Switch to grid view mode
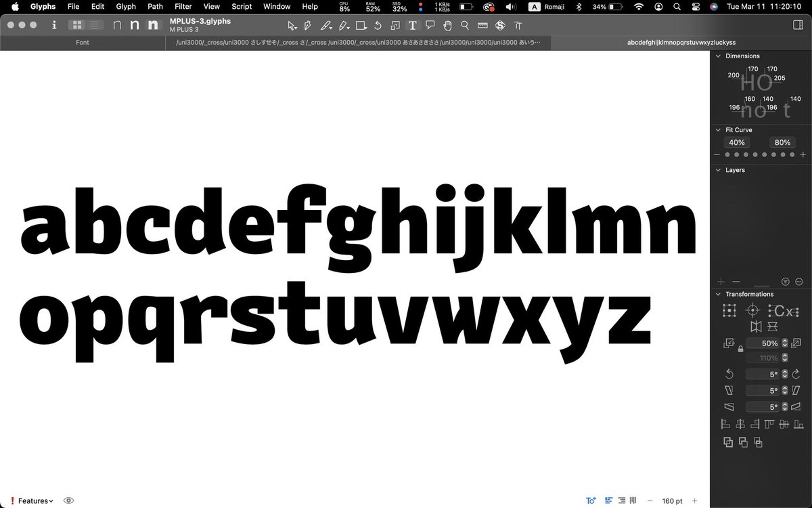Image resolution: width=812 pixels, height=508 pixels. 77,25
